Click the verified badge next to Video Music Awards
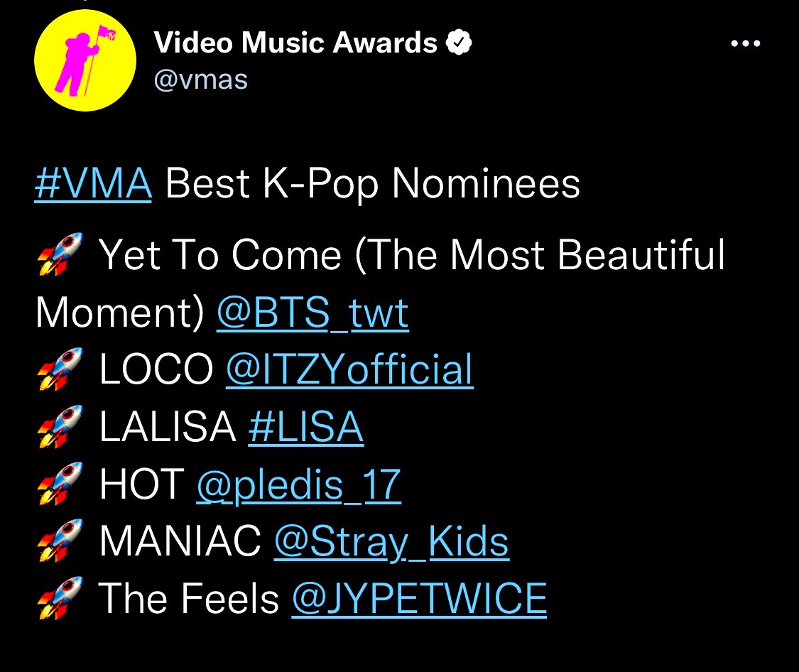Image resolution: width=799 pixels, height=672 pixels. 459,43
